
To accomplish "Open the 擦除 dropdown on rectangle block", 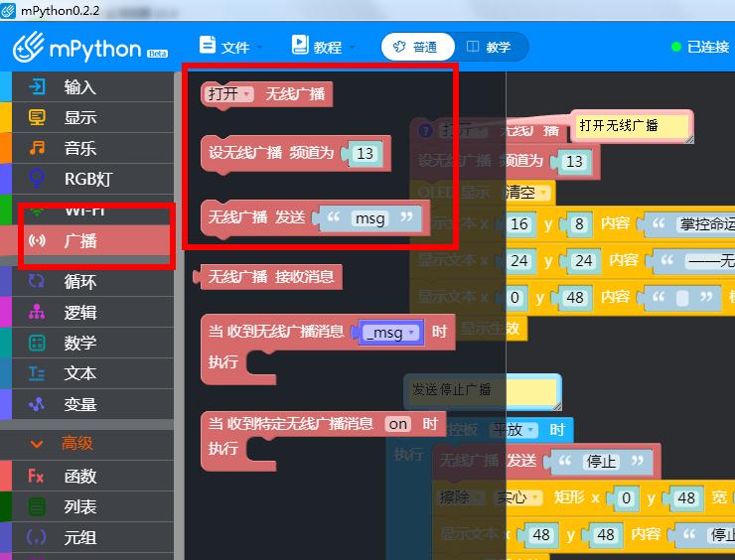I will click(460, 497).
